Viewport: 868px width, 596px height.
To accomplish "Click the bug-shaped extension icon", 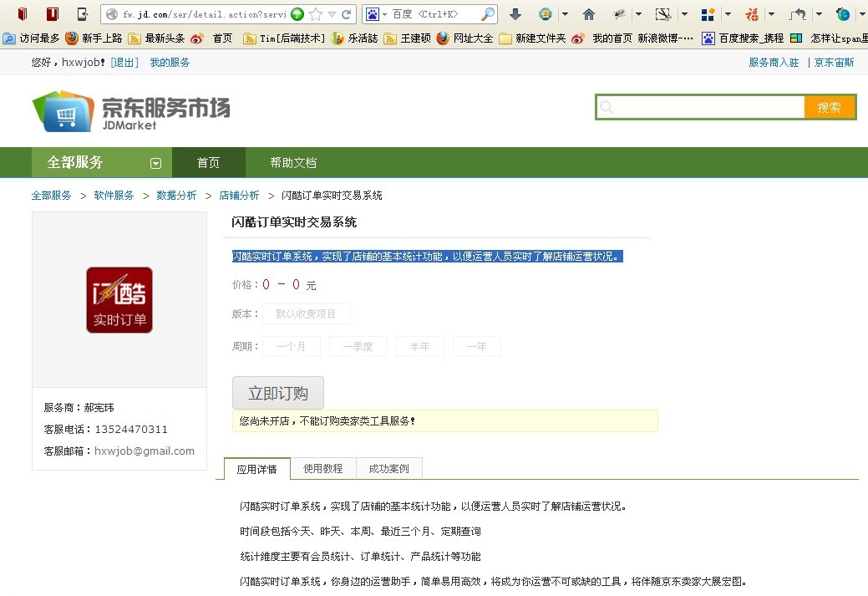I will pyautogui.click(x=619, y=14).
